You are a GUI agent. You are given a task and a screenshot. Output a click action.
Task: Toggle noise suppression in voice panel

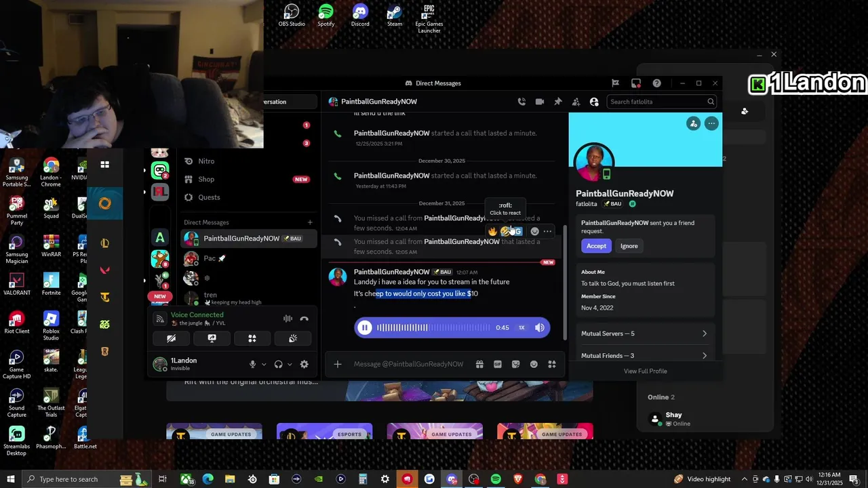tap(288, 319)
